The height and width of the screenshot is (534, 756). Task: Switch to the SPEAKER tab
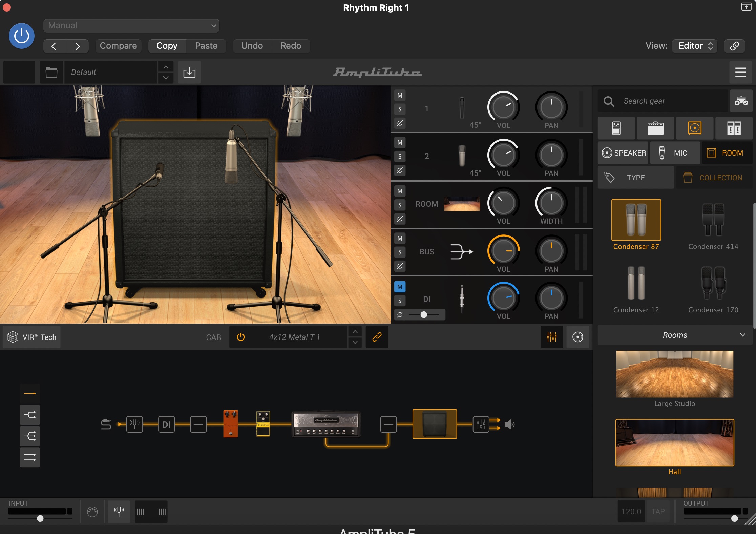(x=623, y=153)
